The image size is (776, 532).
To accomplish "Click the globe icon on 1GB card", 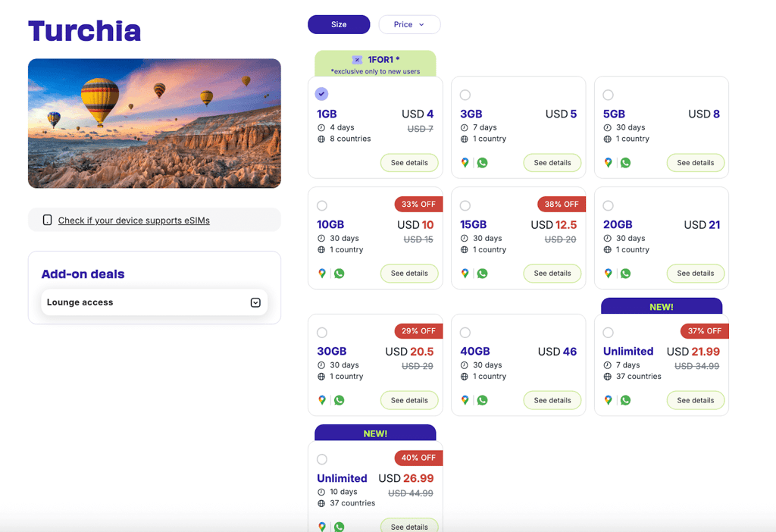I will (x=321, y=139).
